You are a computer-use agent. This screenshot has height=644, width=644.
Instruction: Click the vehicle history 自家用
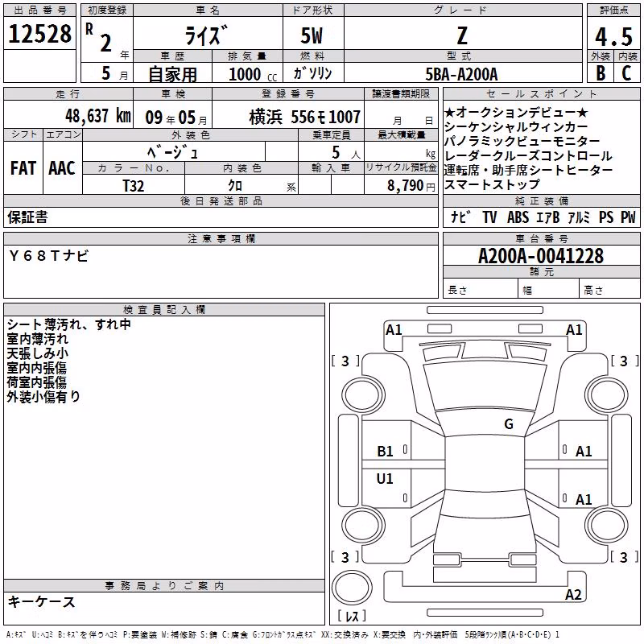tap(172, 74)
